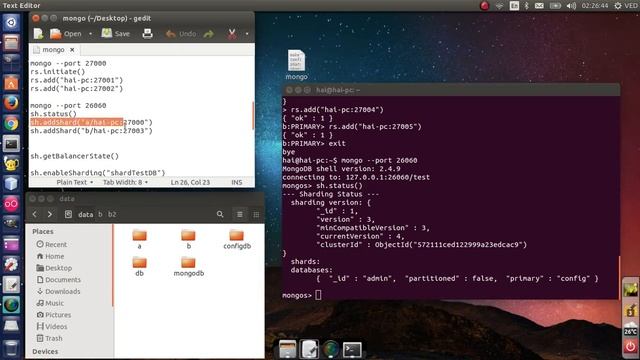Image resolution: width=640 pixels, height=360 pixels.
Task: Go forward in file manager
Action: [49, 214]
